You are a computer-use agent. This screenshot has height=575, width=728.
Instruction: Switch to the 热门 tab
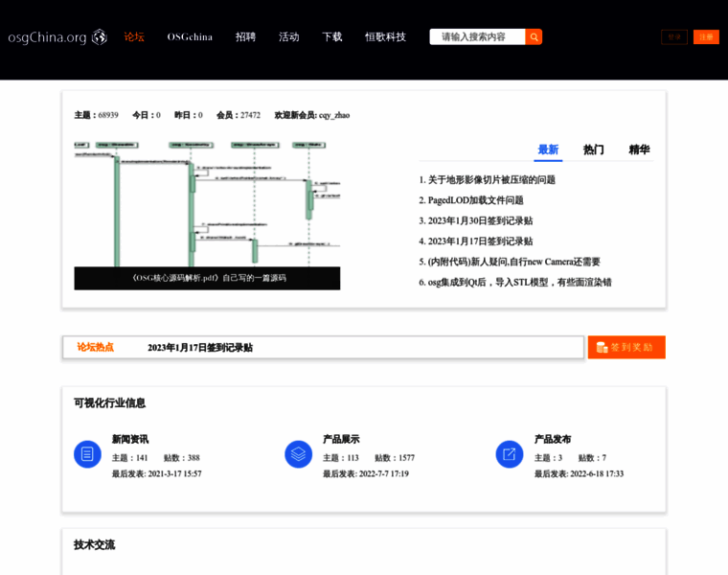click(594, 149)
